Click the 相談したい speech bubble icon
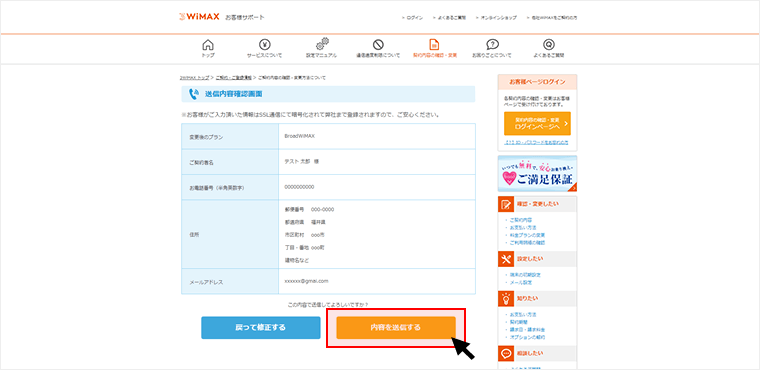 tap(506, 353)
